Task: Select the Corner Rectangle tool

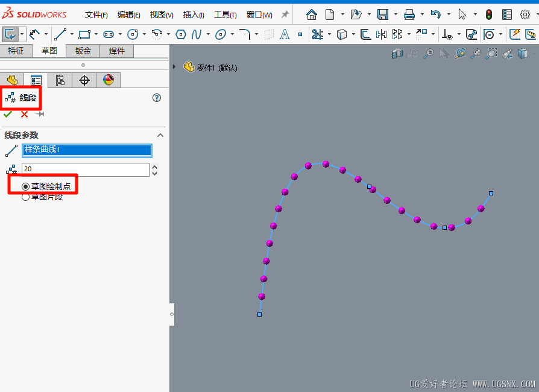Action: [x=84, y=34]
